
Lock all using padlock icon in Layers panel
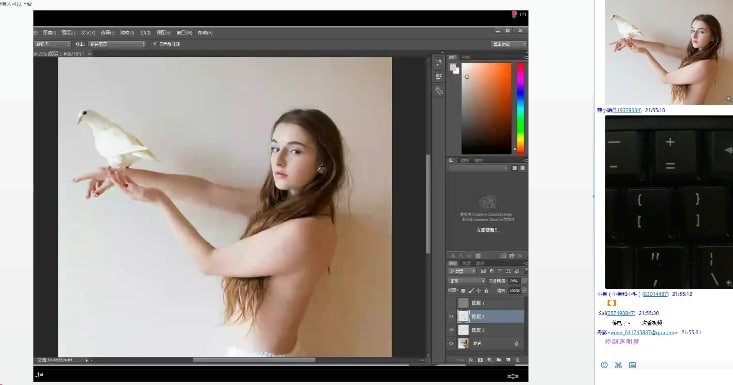[x=486, y=291]
